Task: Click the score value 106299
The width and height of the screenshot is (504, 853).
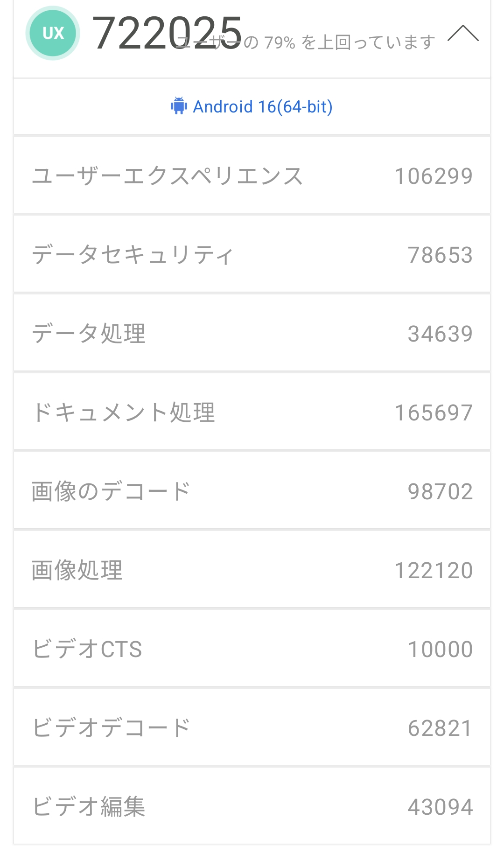Action: tap(434, 176)
